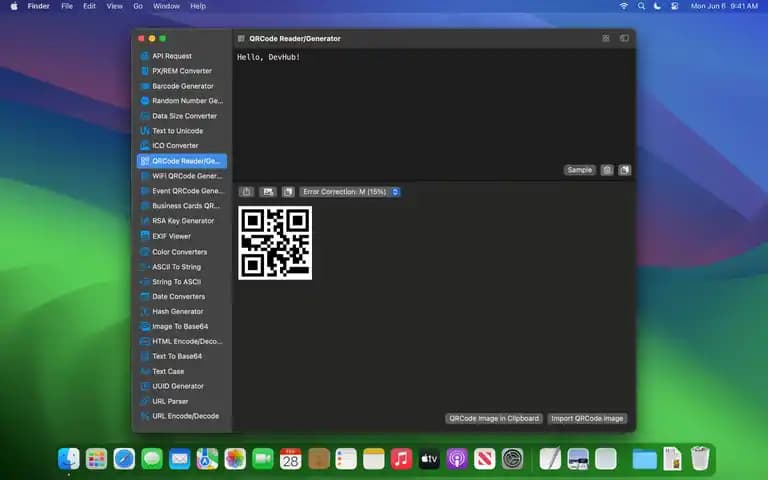Save the QR code as an image
The width and height of the screenshot is (768, 480).
268,192
